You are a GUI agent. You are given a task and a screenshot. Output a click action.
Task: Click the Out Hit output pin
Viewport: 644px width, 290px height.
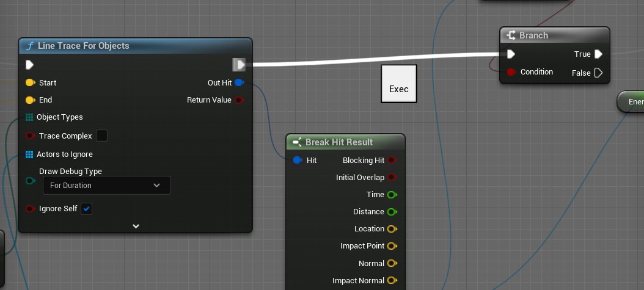[239, 82]
